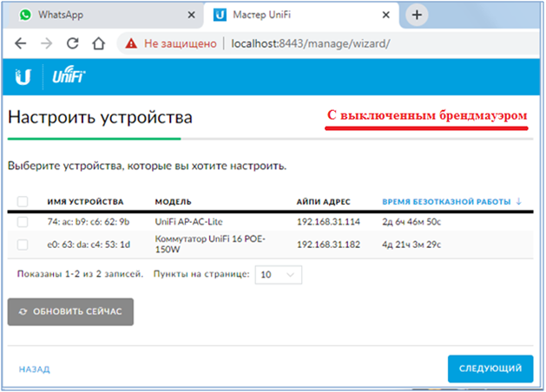The height and width of the screenshot is (392, 546).
Task: Click the not-secure warning triangle icon
Action: point(130,42)
